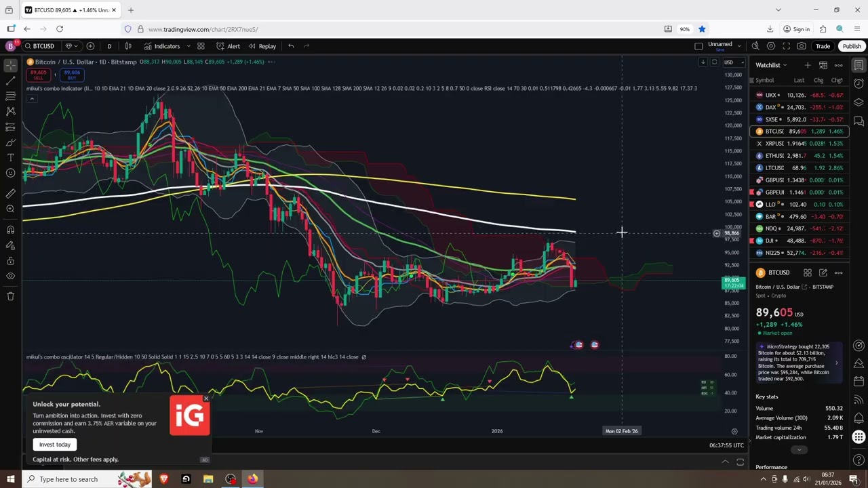Select the XRPUSD row in the watchlist
The width and height of the screenshot is (868, 488).
(x=799, y=144)
